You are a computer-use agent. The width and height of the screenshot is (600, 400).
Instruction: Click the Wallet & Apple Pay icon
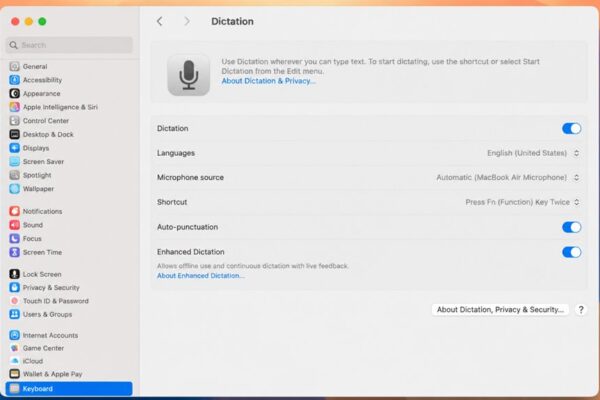[15, 374]
